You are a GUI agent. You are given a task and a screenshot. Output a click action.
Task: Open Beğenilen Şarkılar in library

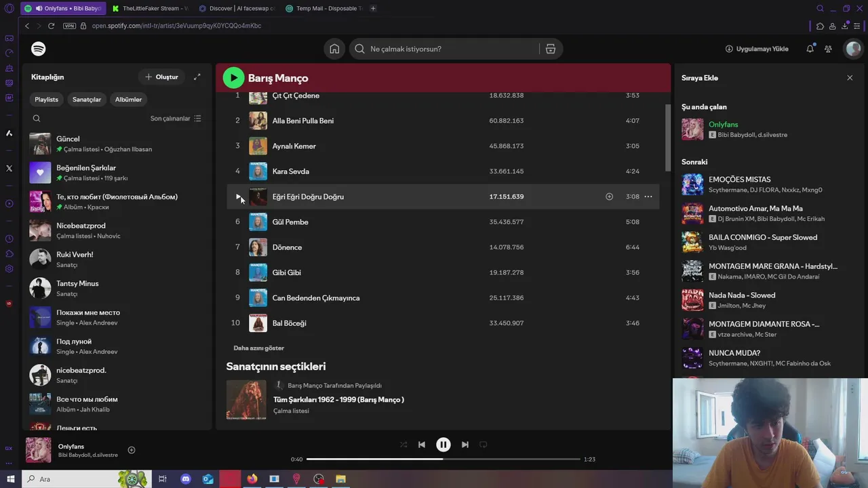117,173
